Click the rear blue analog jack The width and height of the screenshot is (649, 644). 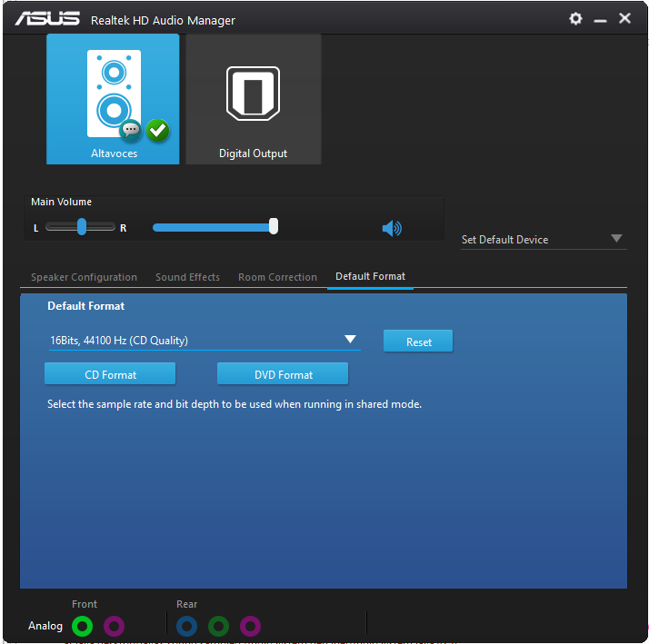[186, 626]
